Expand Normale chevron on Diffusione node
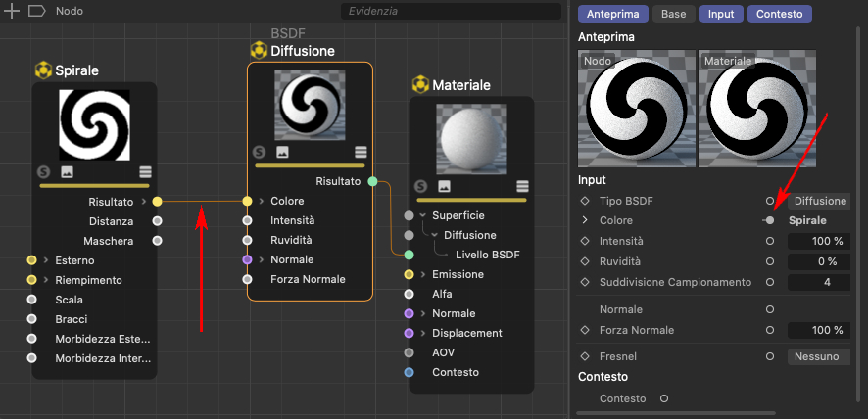 (x=261, y=259)
